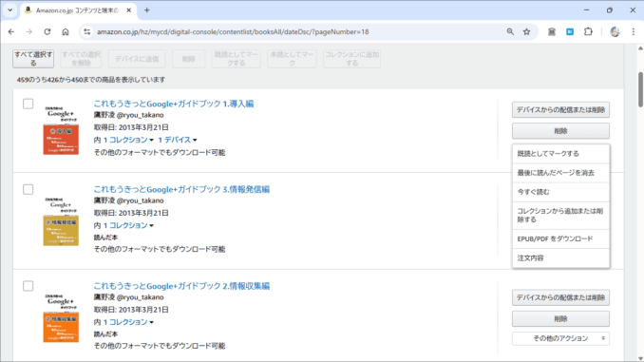Choose コレクションから追加または削除する menu entry
This screenshot has width=644, height=362.
point(560,216)
